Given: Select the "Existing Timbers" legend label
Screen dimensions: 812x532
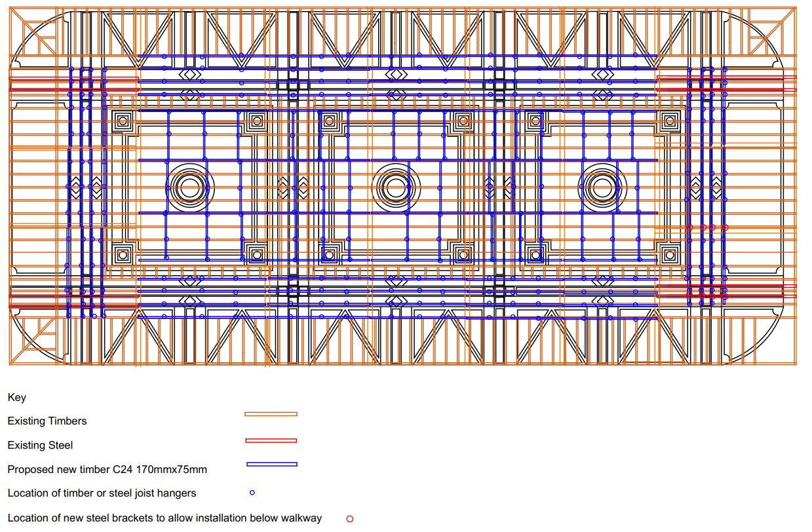Looking at the screenshot, I should [x=47, y=421].
